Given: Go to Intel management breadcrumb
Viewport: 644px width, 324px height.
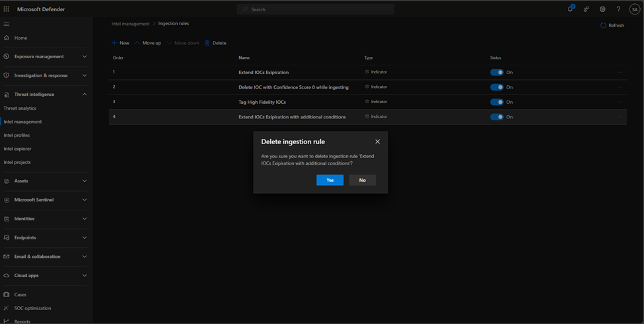Looking at the screenshot, I should 131,24.
